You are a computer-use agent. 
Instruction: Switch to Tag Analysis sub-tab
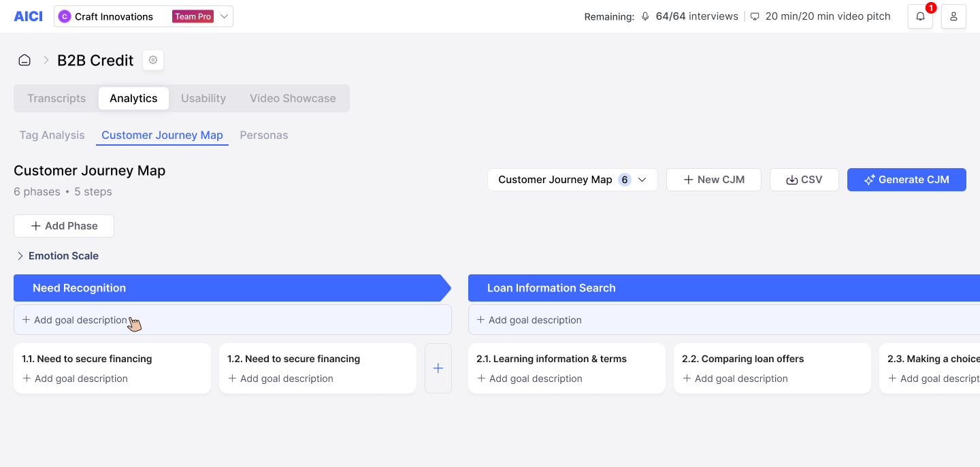click(52, 135)
